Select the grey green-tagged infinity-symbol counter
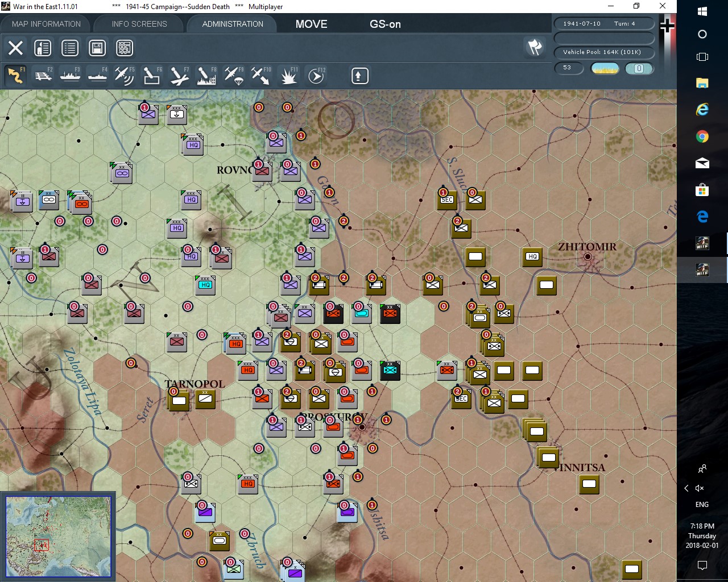Viewport: 728px width, 582px height. coord(122,172)
